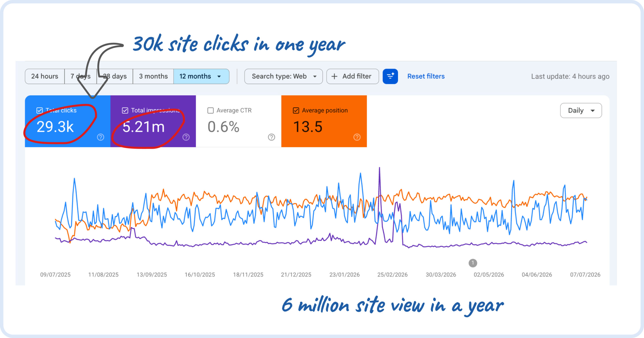The height and width of the screenshot is (338, 644).
Task: Toggle the Total clicks checkbox
Action: (x=39, y=110)
